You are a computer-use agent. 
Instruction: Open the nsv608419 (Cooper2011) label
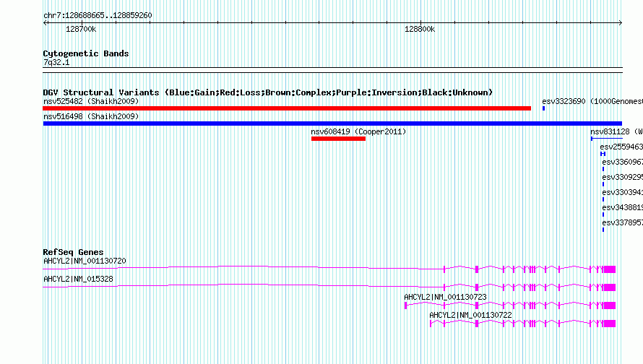pyautogui.click(x=358, y=131)
